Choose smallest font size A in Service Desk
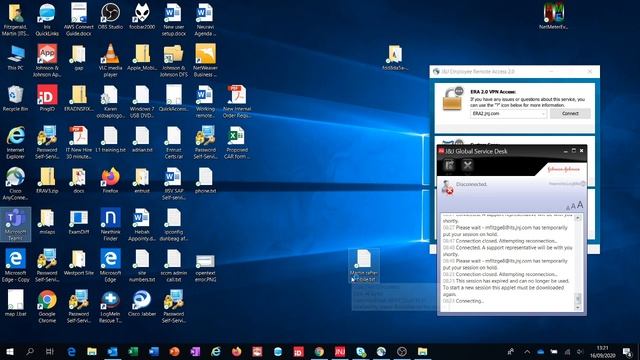This screenshot has height=360, width=640. (x=569, y=207)
